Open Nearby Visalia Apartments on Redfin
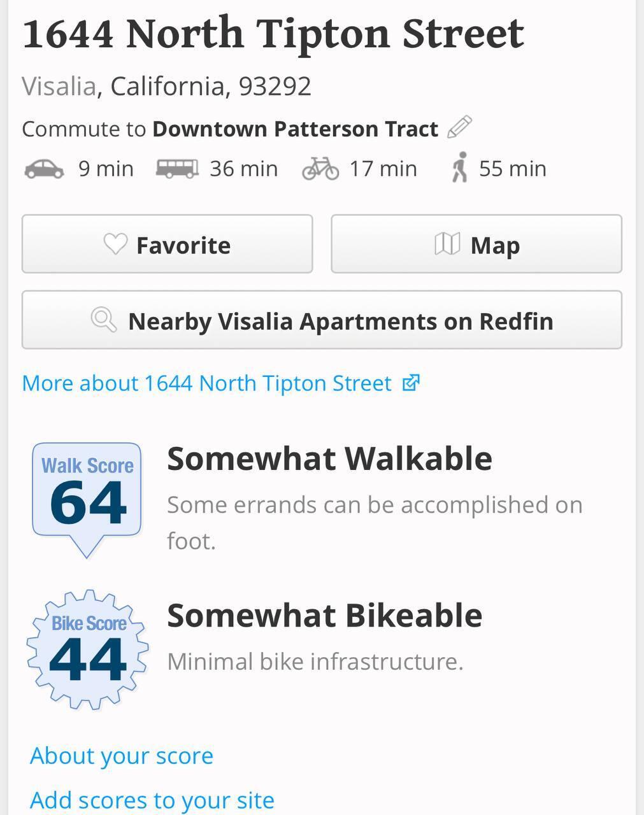 tap(322, 320)
